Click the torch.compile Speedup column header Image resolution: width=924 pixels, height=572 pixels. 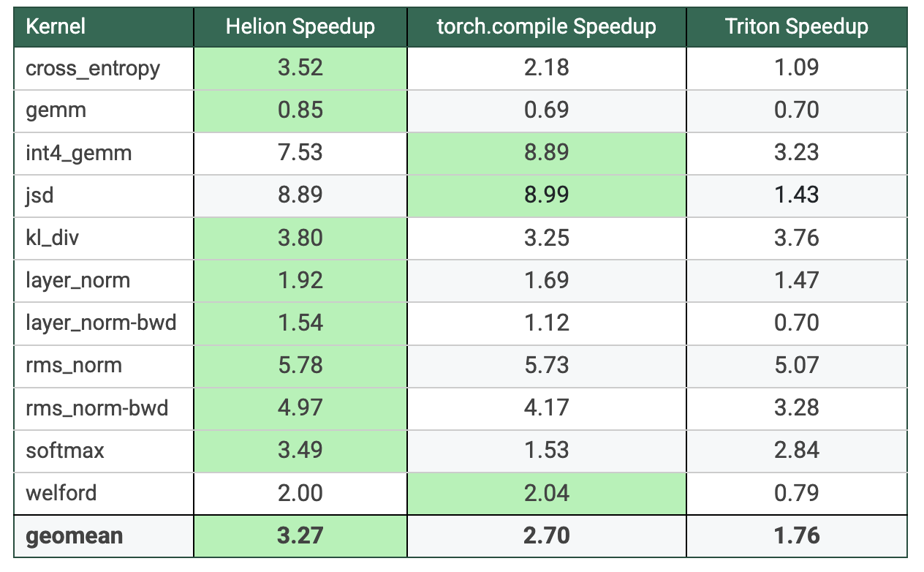point(546,27)
